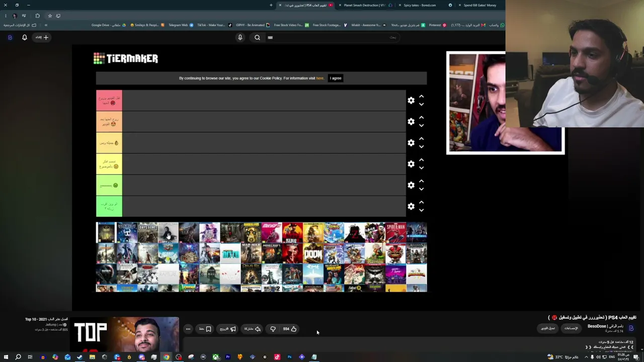Select the DOOM game cover
The height and width of the screenshot is (362, 644).
[312, 253]
